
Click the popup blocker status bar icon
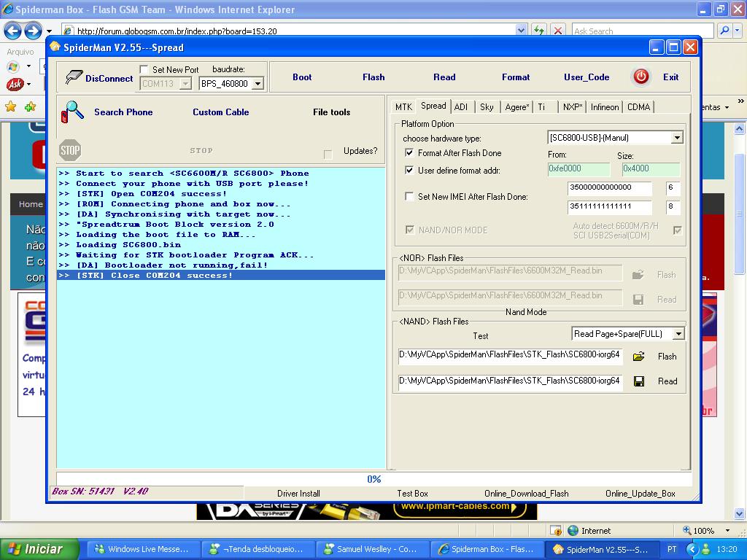point(555,530)
